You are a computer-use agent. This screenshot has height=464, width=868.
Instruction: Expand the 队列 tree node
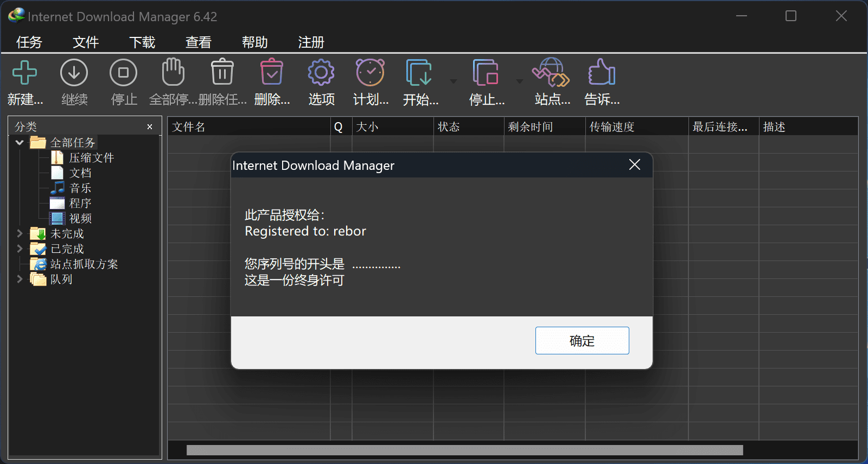pos(20,279)
